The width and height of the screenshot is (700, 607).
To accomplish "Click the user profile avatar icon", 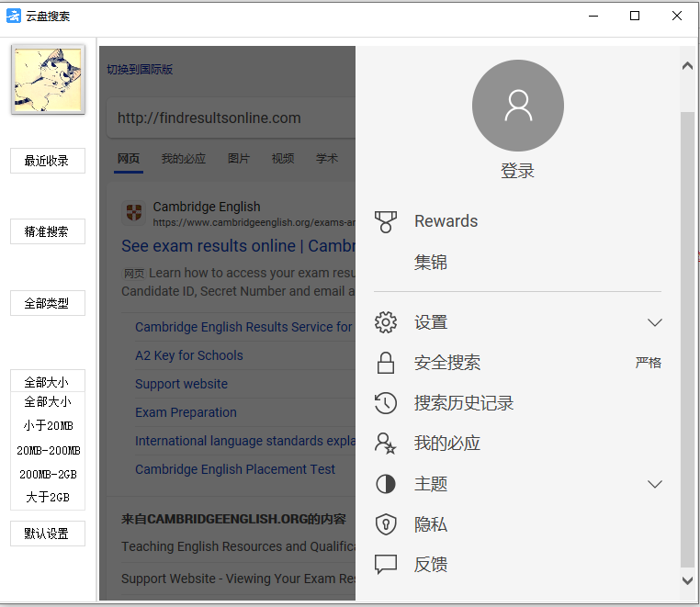I will [x=518, y=106].
